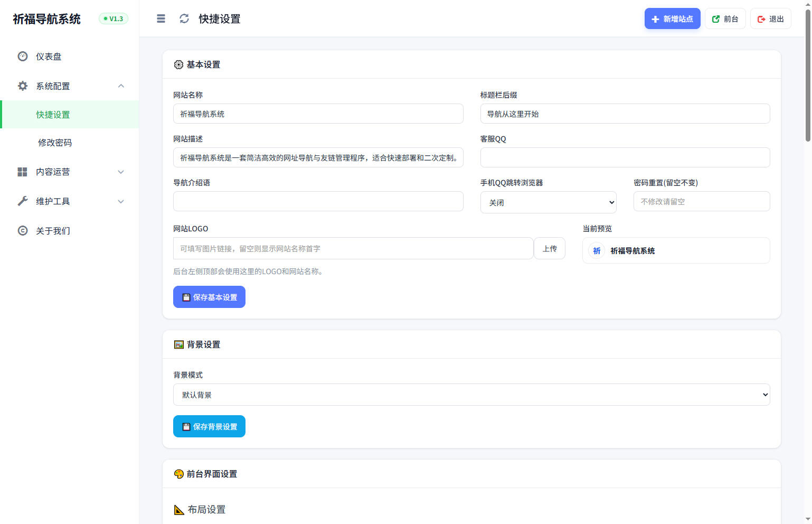The height and width of the screenshot is (524, 812).
Task: Click the 快捷设置 header title
Action: [220, 19]
